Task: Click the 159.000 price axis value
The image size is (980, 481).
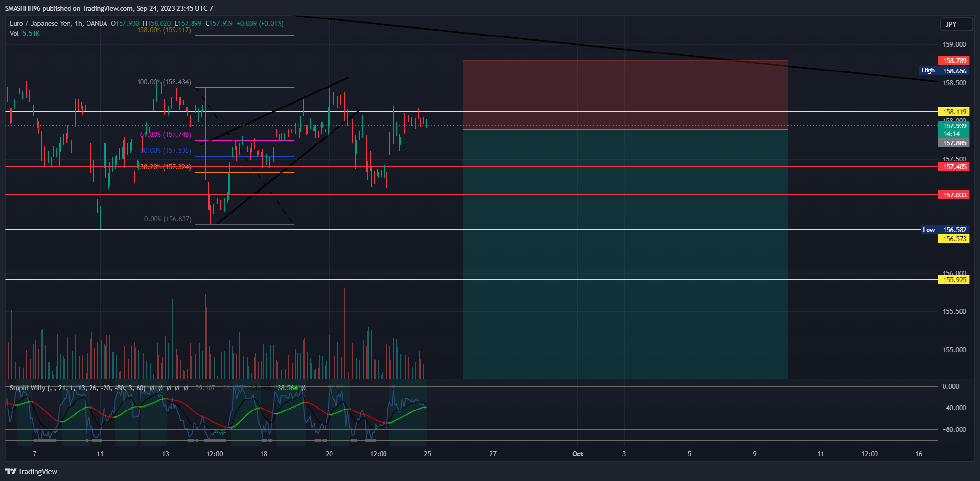Action: pyautogui.click(x=954, y=44)
